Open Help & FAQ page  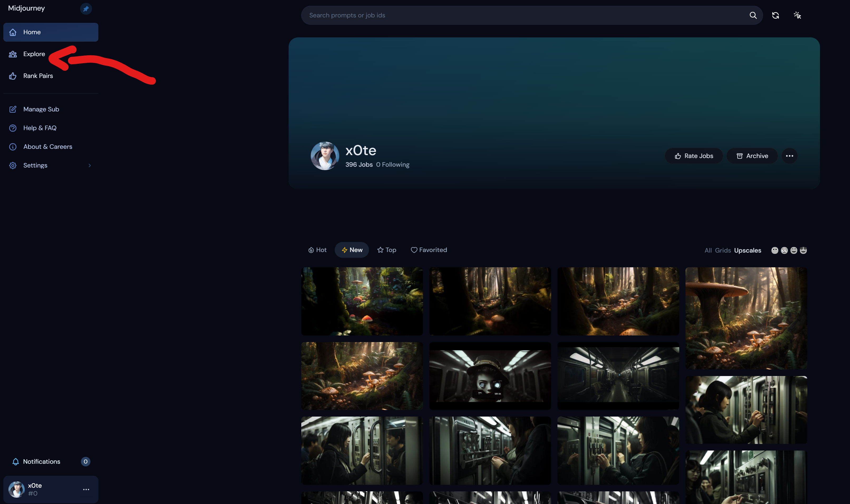pyautogui.click(x=40, y=128)
